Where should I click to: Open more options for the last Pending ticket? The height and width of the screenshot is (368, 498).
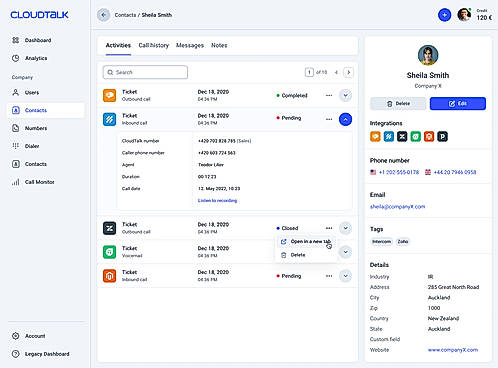[329, 276]
